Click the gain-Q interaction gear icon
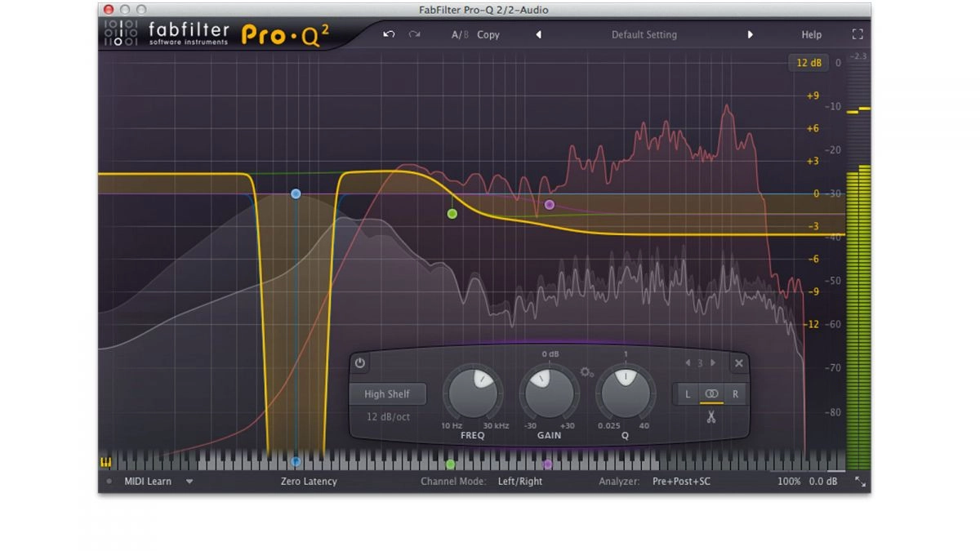This screenshot has height=551, width=980. pyautogui.click(x=586, y=372)
